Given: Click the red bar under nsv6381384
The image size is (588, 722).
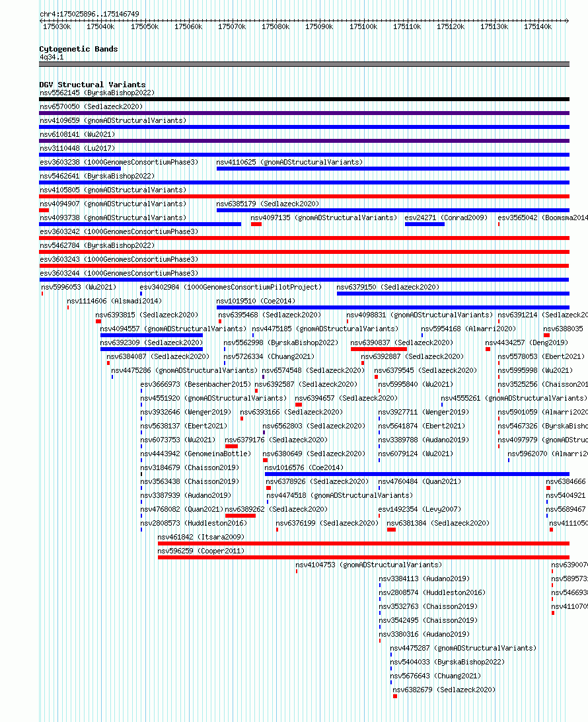Looking at the screenshot, I should tap(392, 530).
